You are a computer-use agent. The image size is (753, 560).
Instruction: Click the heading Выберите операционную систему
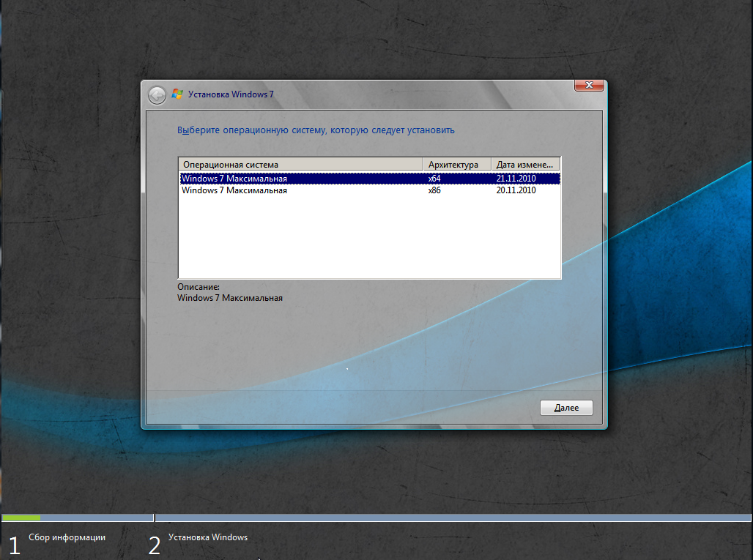316,130
